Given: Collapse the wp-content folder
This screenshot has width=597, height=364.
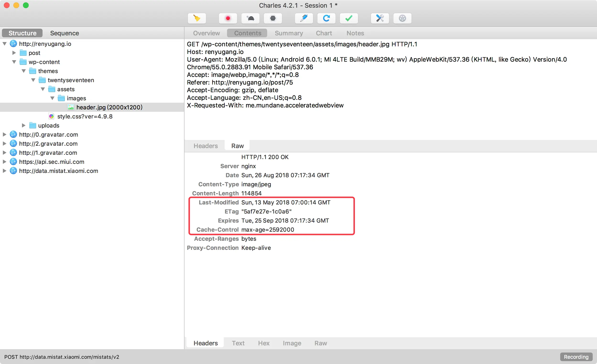Looking at the screenshot, I should point(14,62).
